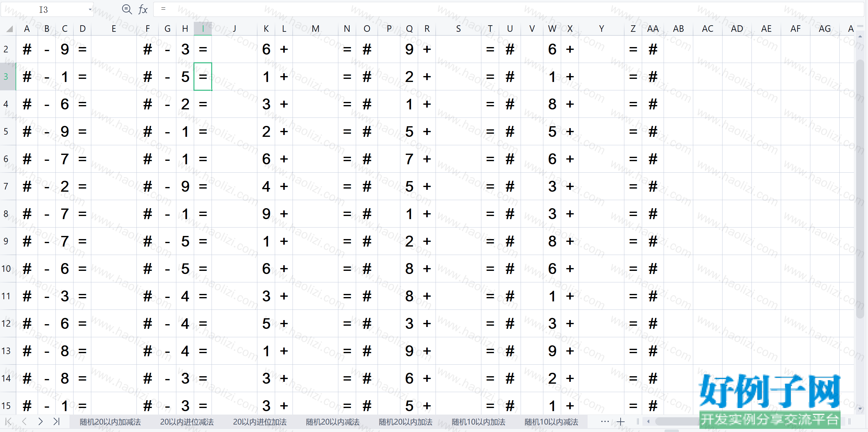
Task: Select column AC header
Action: (x=708, y=29)
